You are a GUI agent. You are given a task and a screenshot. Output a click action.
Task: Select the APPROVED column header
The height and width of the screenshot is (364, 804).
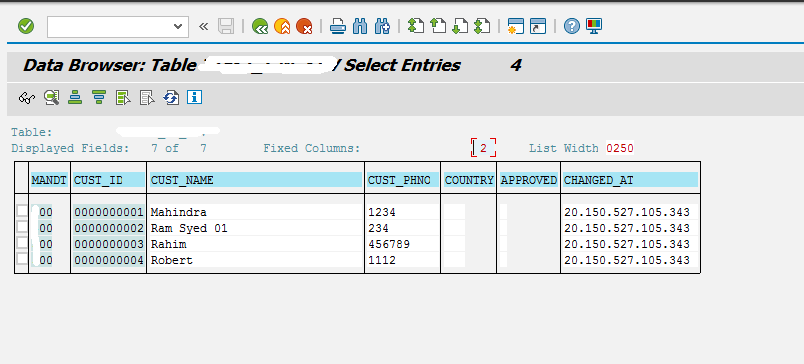529,180
